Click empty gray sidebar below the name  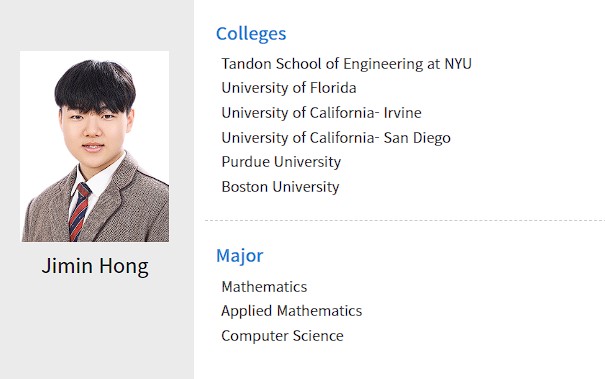click(96, 328)
